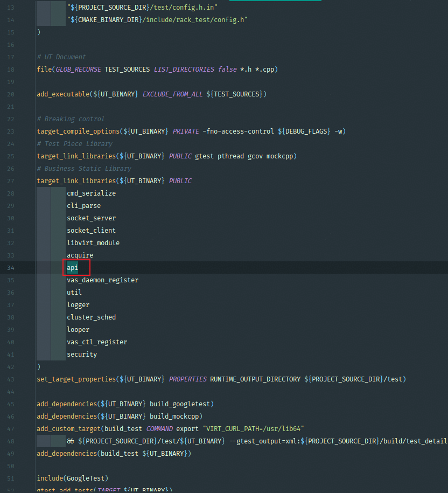This screenshot has height=493, width=448.
Task: Click the closing parenthesis on line 42
Action: (39, 367)
